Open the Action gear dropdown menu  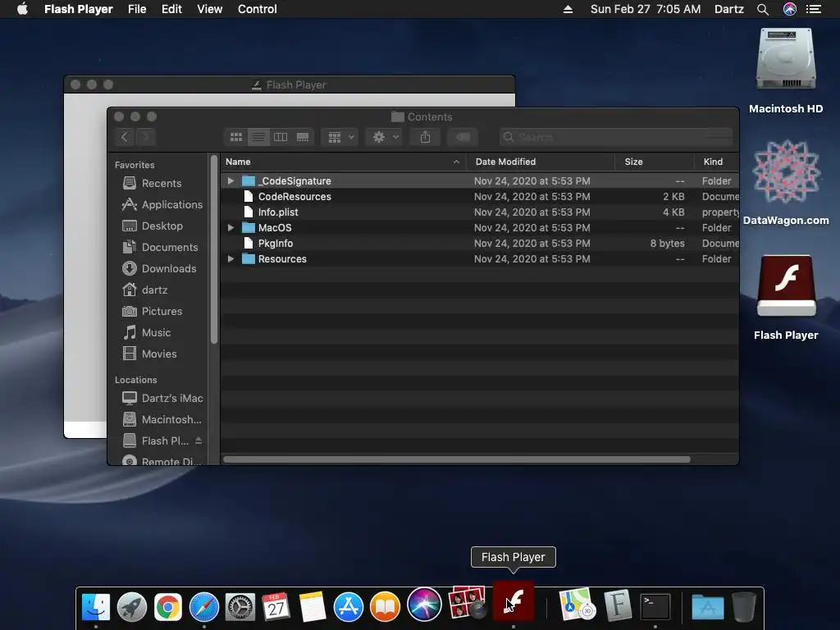(x=385, y=137)
